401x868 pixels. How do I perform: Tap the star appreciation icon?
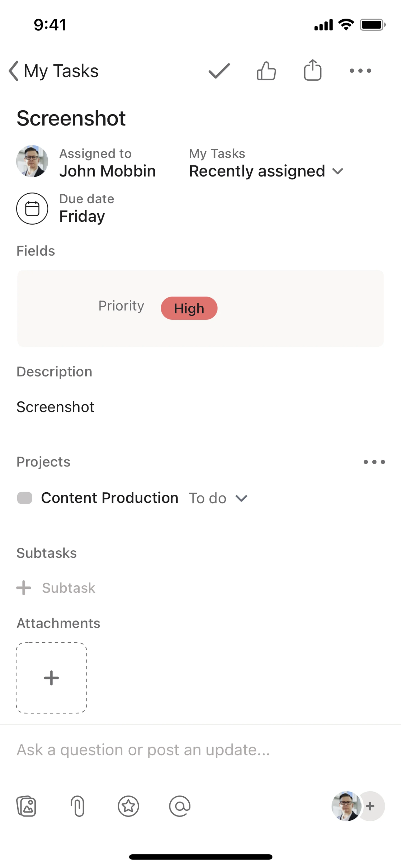click(128, 806)
